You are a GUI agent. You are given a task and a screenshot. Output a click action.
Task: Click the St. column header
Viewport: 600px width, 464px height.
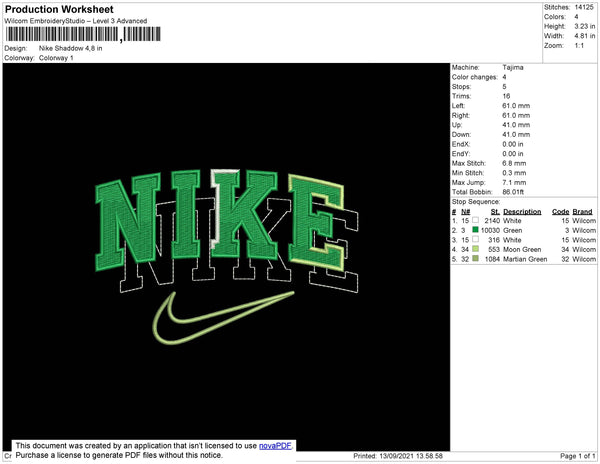495,212
